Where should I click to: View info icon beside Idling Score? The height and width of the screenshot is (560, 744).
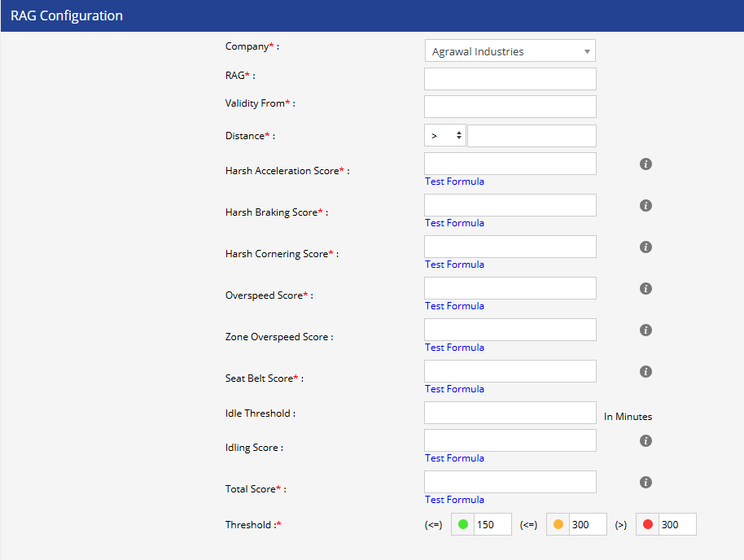(646, 441)
